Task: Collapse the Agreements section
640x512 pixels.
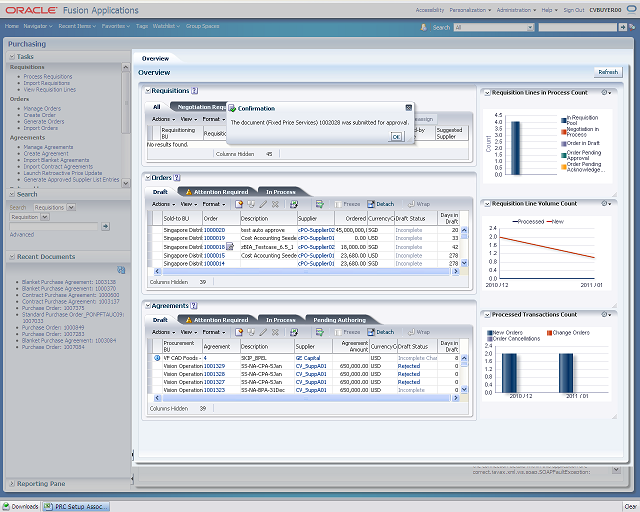Action: (148, 306)
